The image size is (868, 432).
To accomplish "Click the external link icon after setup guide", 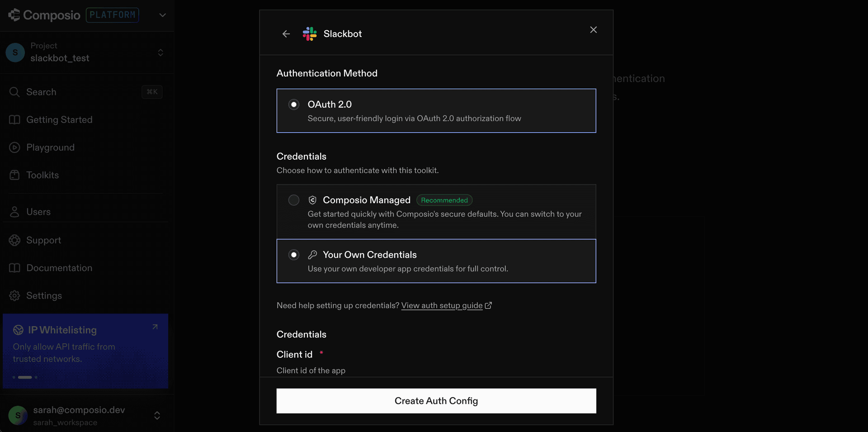I will point(488,305).
